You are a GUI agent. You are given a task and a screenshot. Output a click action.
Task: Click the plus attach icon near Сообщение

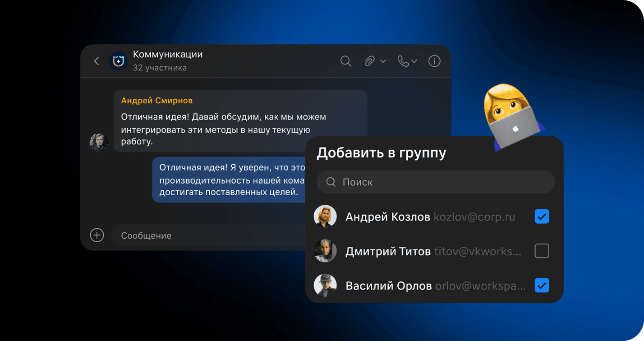tap(97, 235)
